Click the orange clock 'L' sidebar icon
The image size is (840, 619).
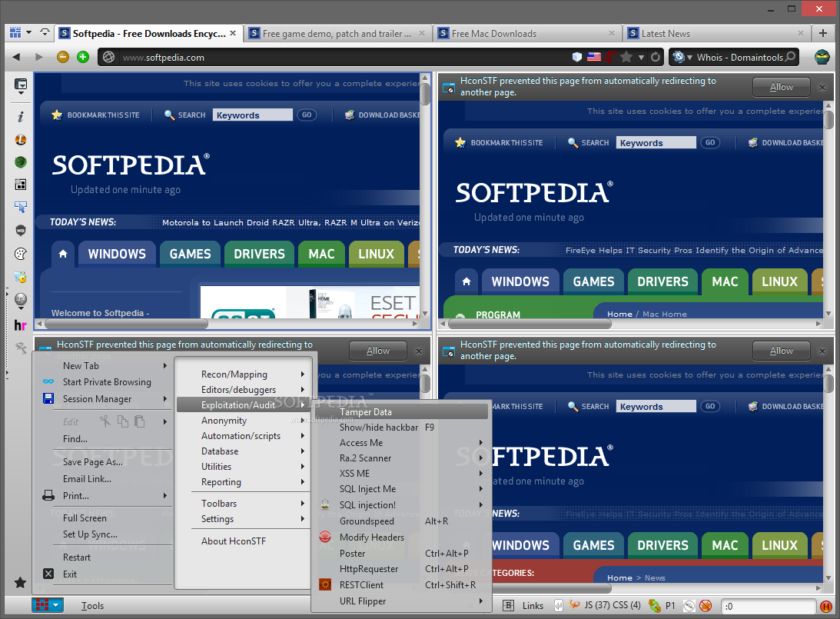tap(20, 140)
